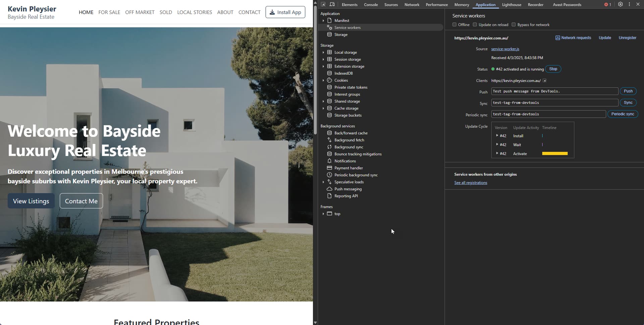
Task: Open the Lighthouse tab
Action: click(512, 5)
